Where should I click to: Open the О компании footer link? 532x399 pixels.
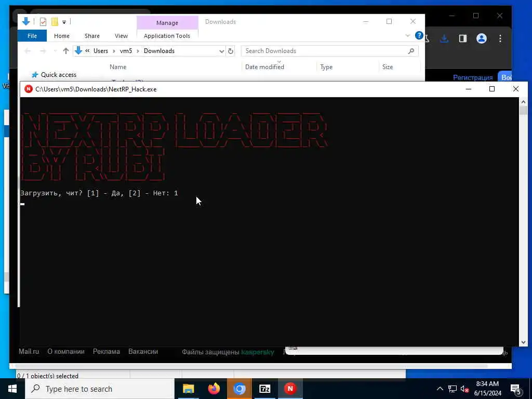(x=66, y=352)
